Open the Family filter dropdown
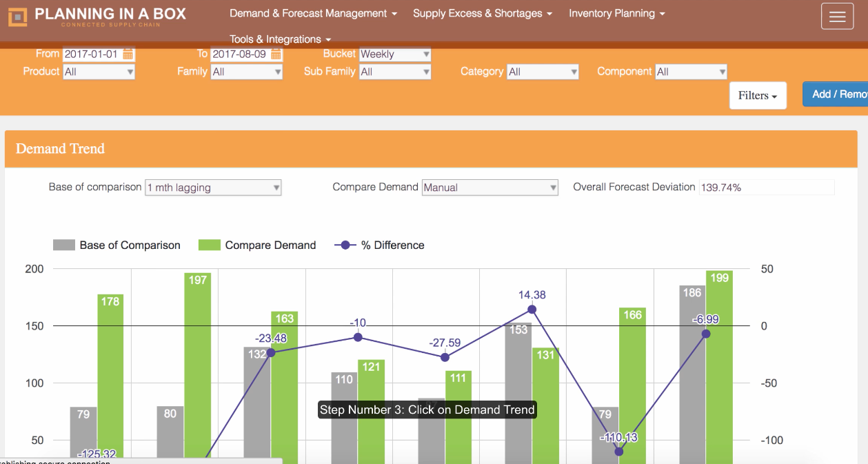868x464 pixels. [x=246, y=72]
